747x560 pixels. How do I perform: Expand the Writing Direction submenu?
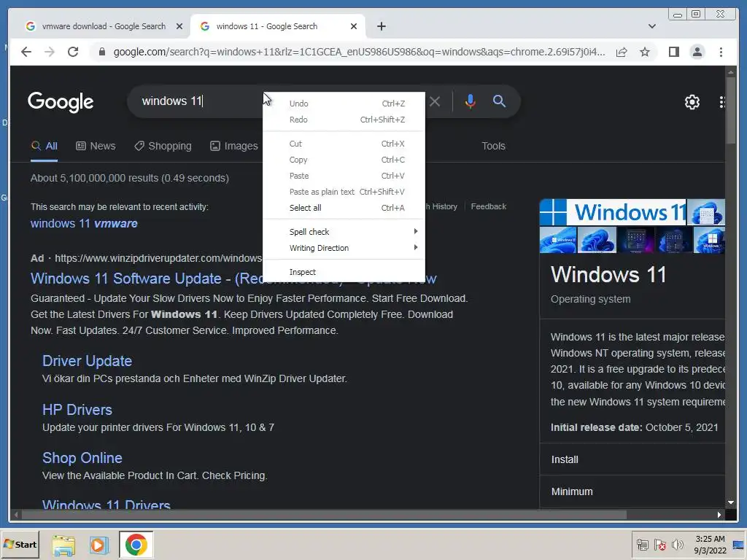[344, 248]
